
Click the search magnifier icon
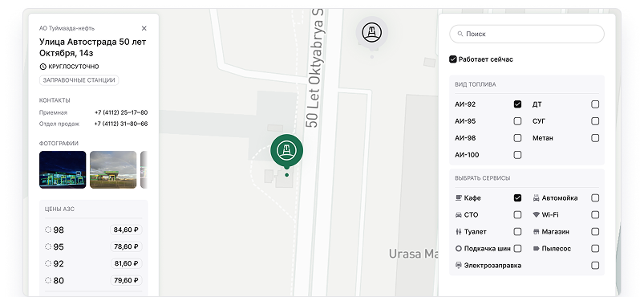(460, 35)
